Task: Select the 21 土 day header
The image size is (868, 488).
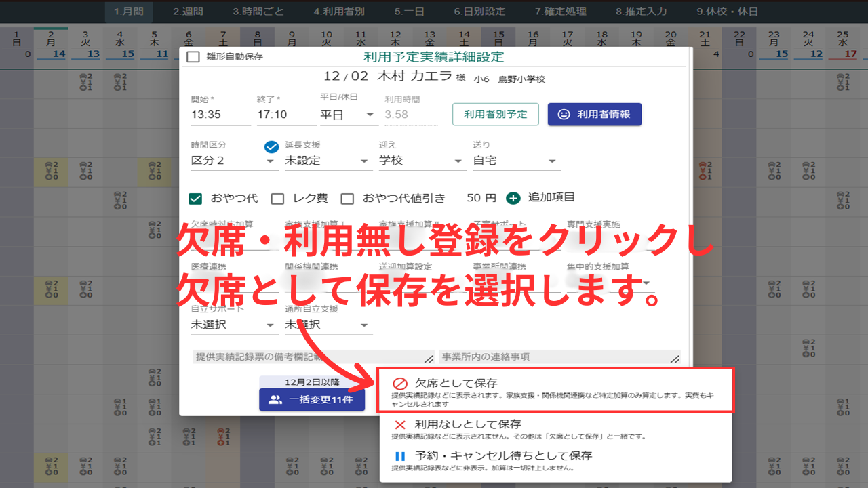Action: click(x=705, y=38)
